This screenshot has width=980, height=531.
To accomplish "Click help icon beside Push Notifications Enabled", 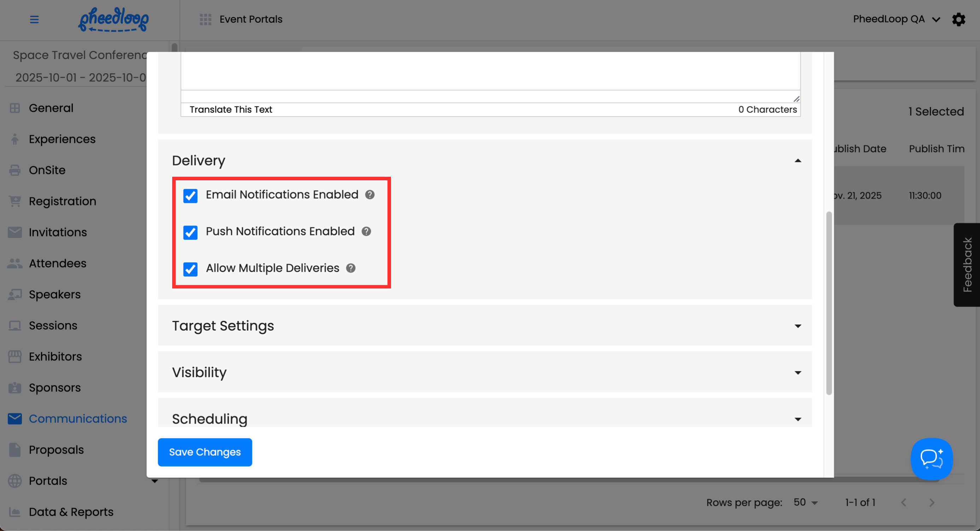I will coord(366,231).
